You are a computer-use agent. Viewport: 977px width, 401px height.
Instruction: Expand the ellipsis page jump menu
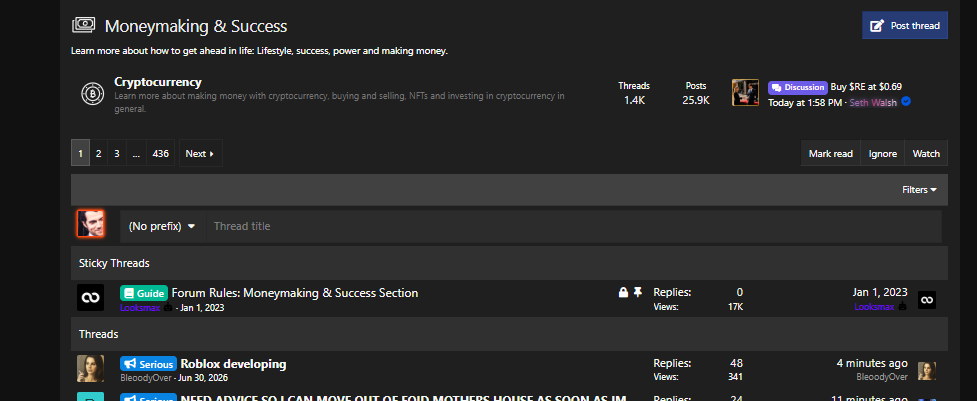[x=136, y=153]
